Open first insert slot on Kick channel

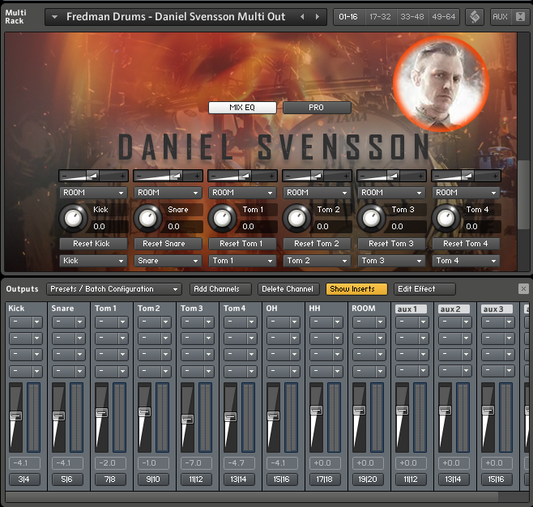tap(26, 322)
